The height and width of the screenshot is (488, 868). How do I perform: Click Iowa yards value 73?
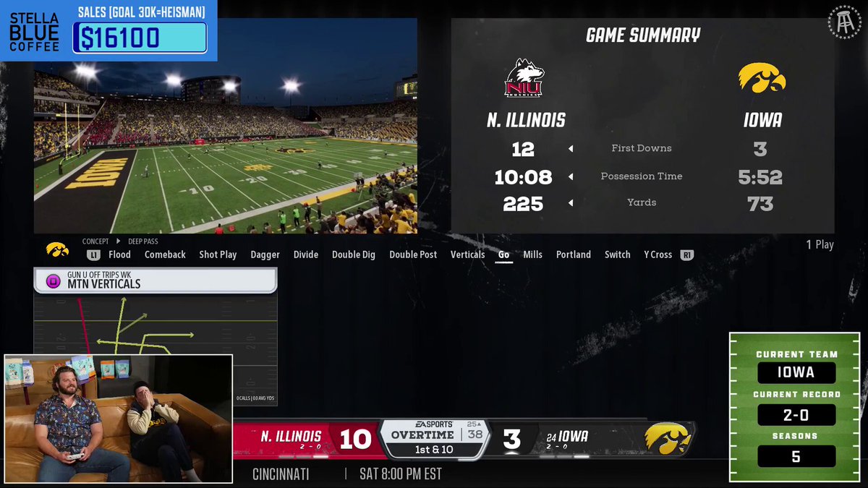click(760, 204)
